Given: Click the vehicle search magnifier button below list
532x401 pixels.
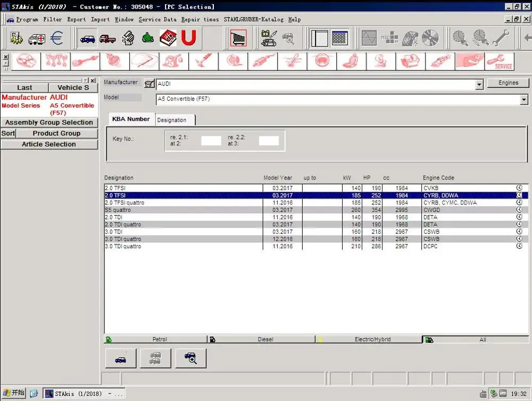Looking at the screenshot, I should click(190, 358).
